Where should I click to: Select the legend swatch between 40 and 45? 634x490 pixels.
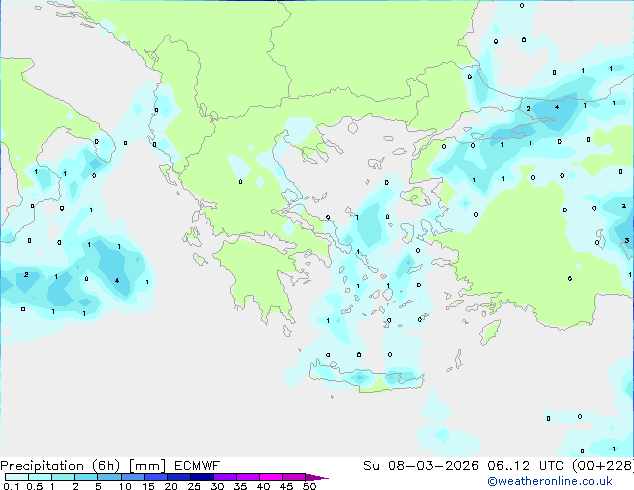click(x=271, y=477)
